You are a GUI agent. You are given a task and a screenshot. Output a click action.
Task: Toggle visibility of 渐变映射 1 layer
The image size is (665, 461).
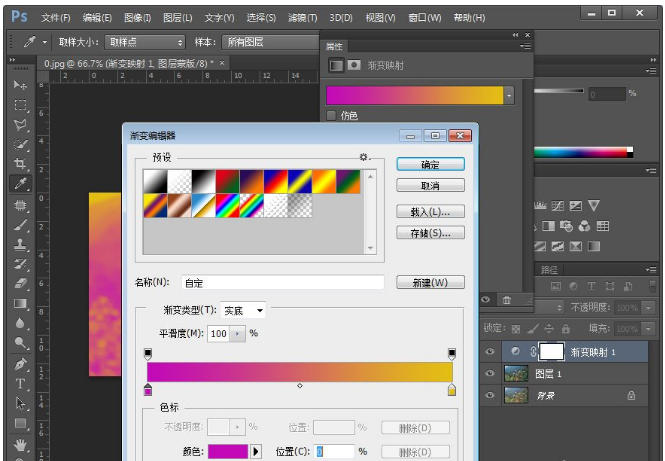(490, 352)
